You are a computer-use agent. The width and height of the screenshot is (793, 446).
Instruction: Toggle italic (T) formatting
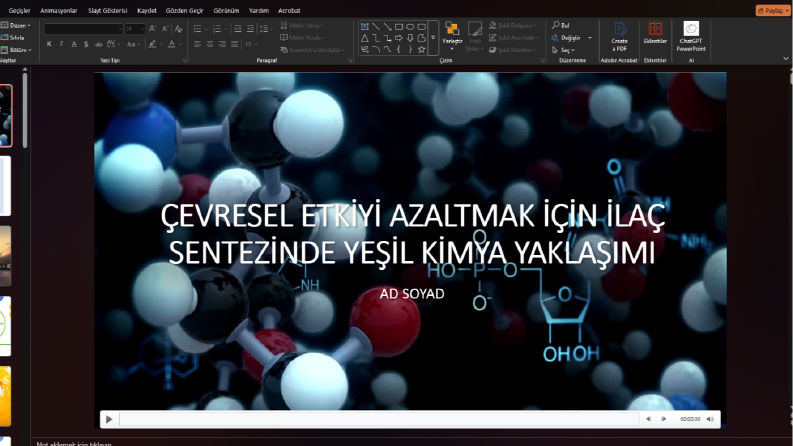coord(61,44)
